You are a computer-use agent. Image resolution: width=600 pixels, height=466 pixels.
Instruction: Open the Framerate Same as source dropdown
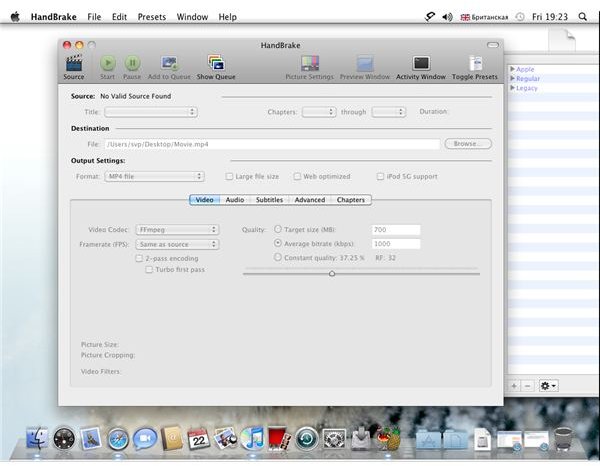point(177,244)
